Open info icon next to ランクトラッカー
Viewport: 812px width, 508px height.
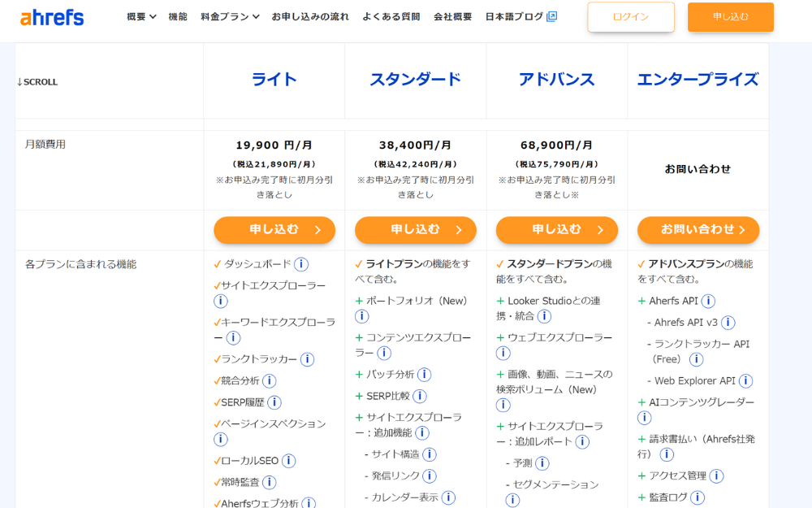click(307, 359)
